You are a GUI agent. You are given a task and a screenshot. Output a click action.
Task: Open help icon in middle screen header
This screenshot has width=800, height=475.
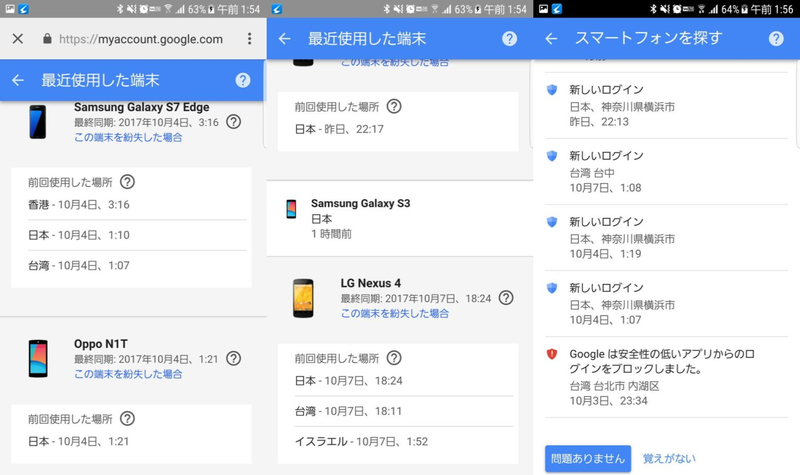click(x=509, y=39)
